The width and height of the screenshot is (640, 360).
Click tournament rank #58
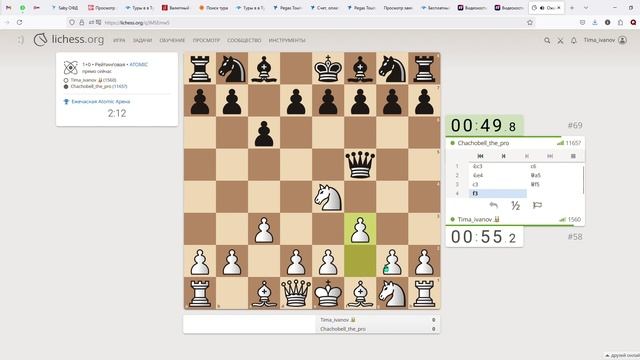(x=575, y=237)
